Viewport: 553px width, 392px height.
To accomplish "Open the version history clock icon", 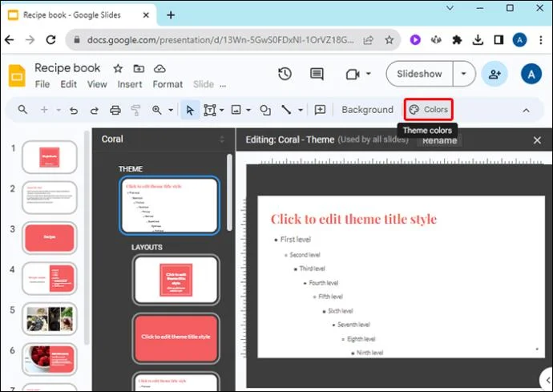I will (x=285, y=74).
